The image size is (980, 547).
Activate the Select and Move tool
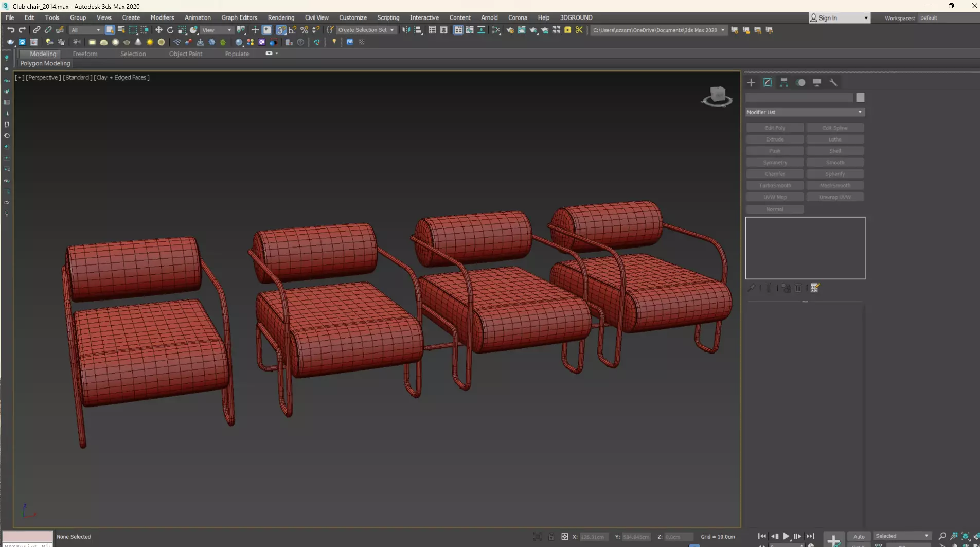pyautogui.click(x=158, y=30)
